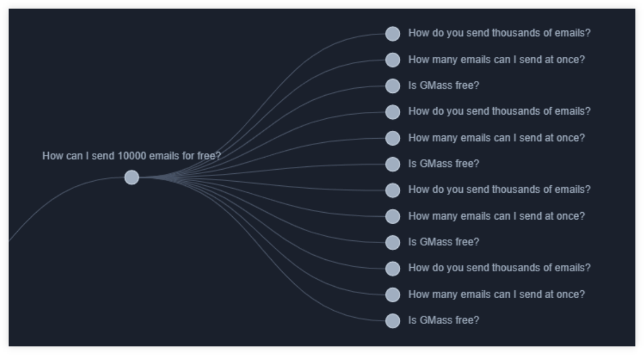The height and width of the screenshot is (355, 644).
Task: Expand the second-from-top "How do you send thousands" node circle
Action: 393,112
